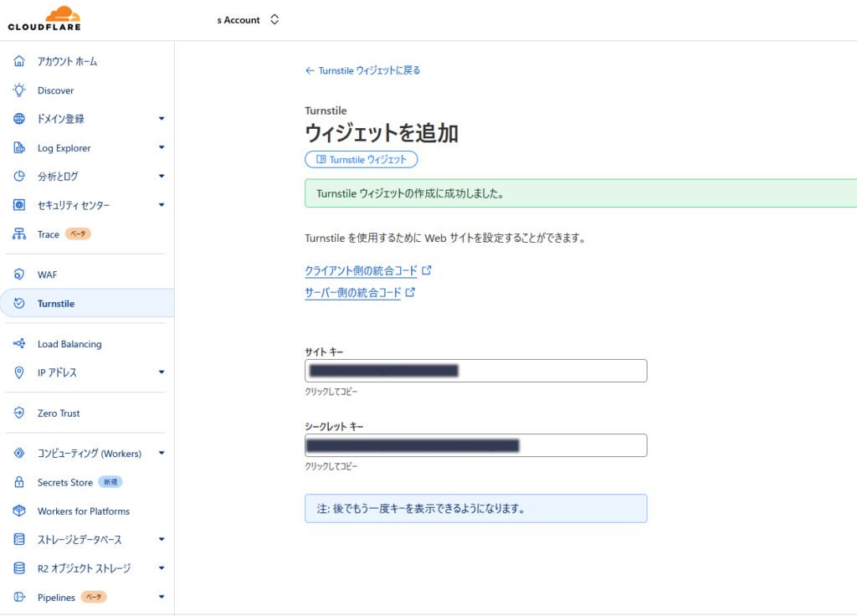Image resolution: width=857 pixels, height=616 pixels.
Task: Click the Secrets Store lock icon
Action: (x=19, y=483)
